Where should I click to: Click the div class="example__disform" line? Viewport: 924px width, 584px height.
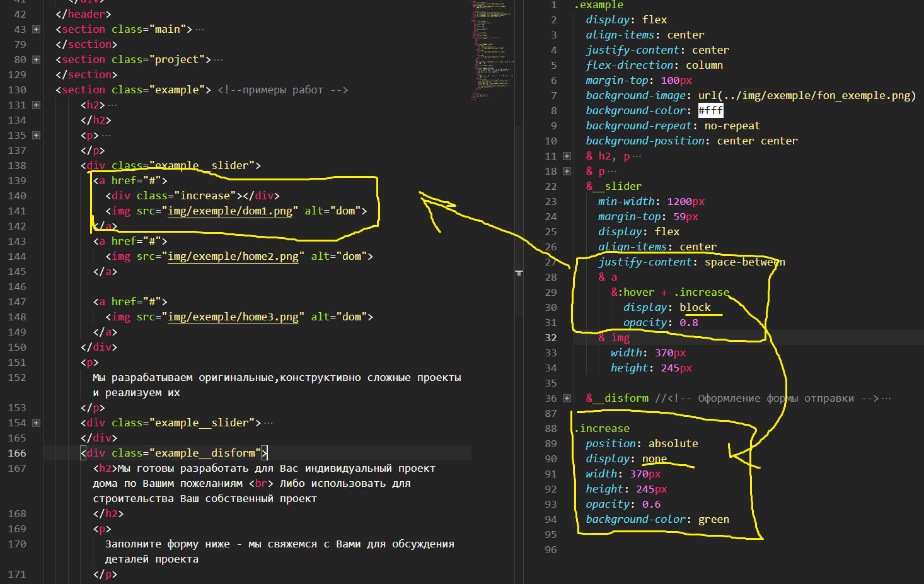tap(174, 453)
